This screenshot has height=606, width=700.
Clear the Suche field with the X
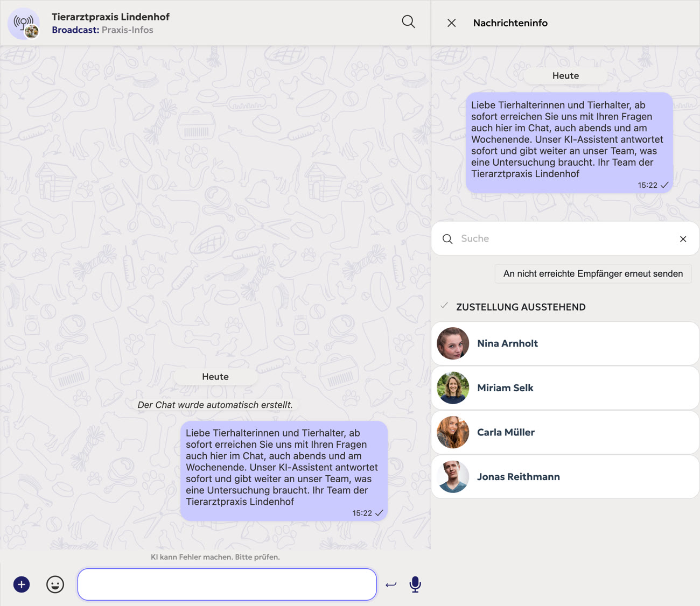683,238
